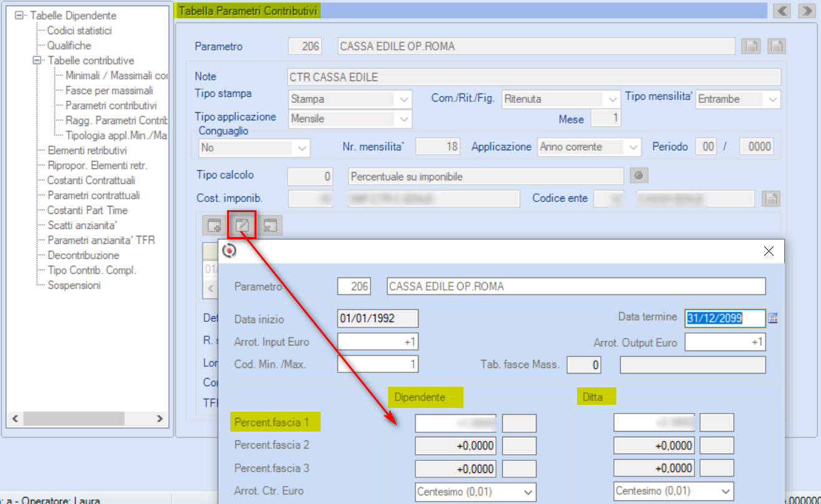Go to previous record with the left chevron
The height and width of the screenshot is (504, 821).
click(x=782, y=11)
